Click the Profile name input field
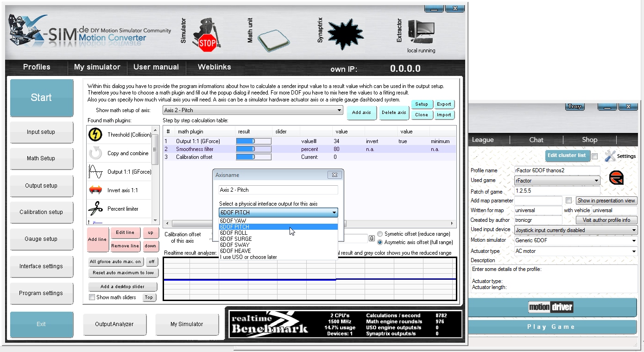 557,170
